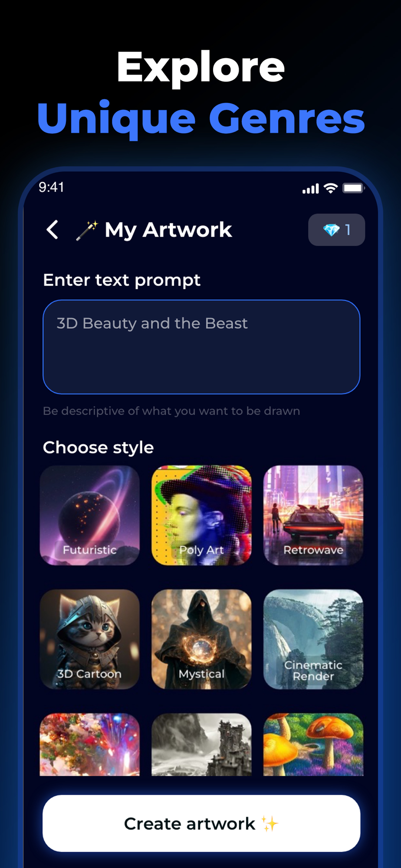Click the Create artwork button

click(x=201, y=823)
